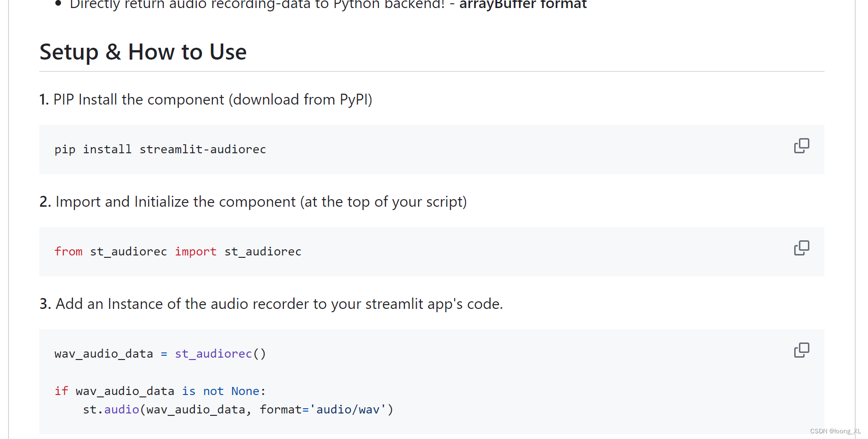This screenshot has height=439, width=868.
Task: Click the 'arrayBuffer format' bold text
Action: click(523, 5)
